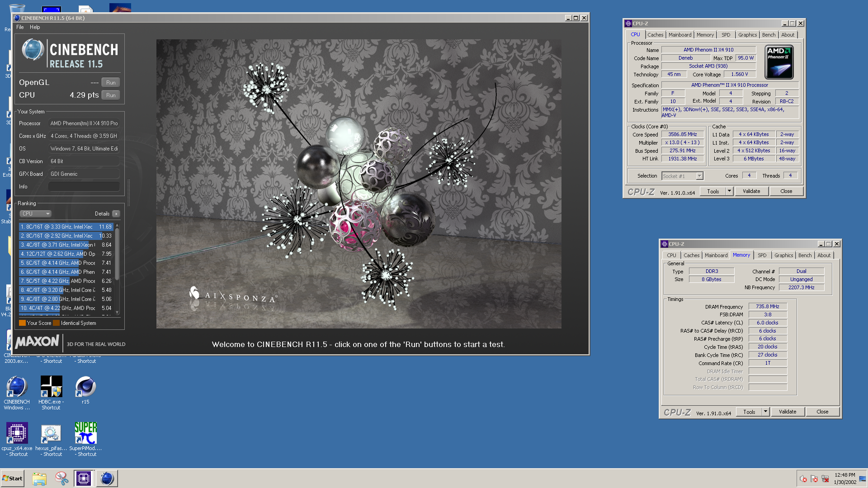
Task: Click Validate in the upper CPU-Z window
Action: click(751, 191)
